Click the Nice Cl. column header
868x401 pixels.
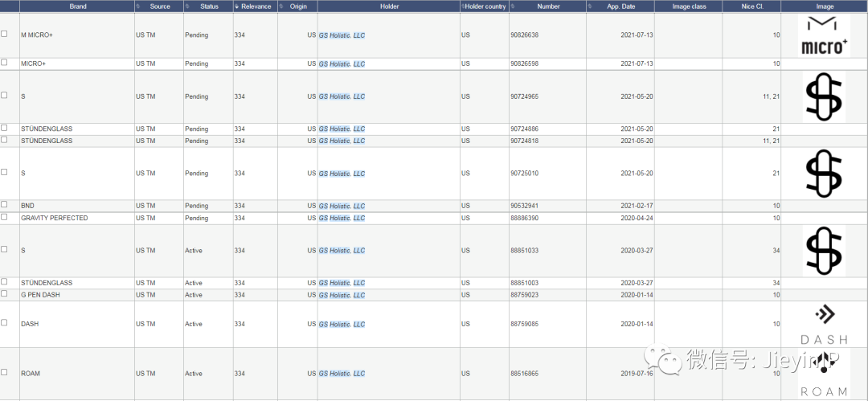point(751,6)
